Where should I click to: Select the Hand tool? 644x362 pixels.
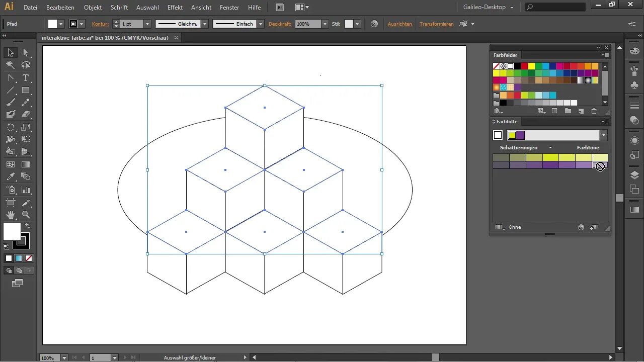[x=11, y=215]
